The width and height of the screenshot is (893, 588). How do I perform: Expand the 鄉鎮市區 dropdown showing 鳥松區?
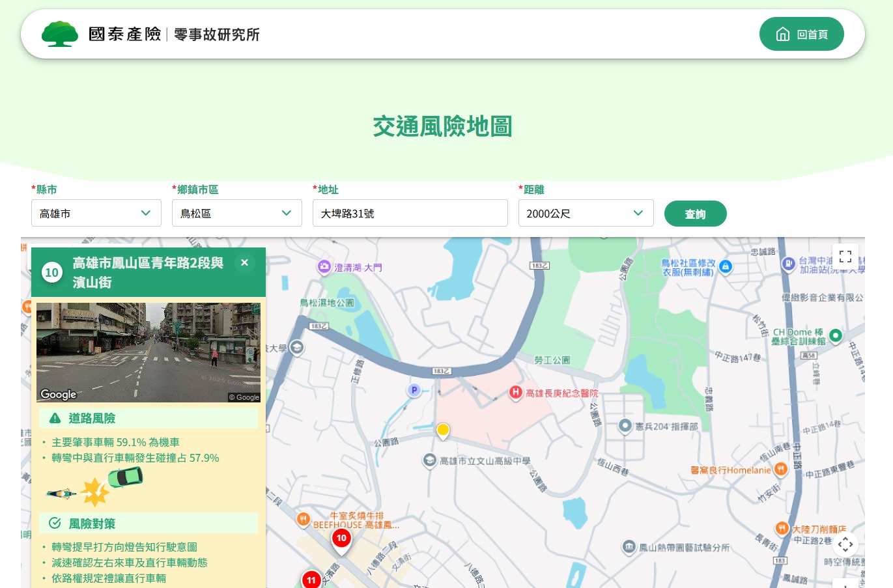[x=236, y=214]
